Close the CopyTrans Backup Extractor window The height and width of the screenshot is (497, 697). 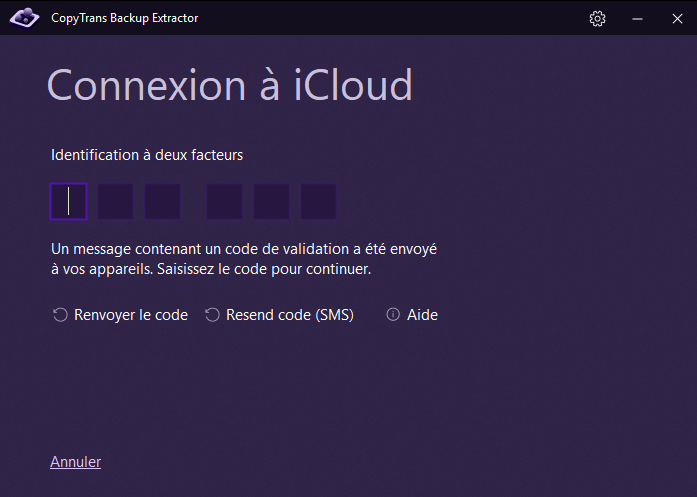tap(677, 19)
